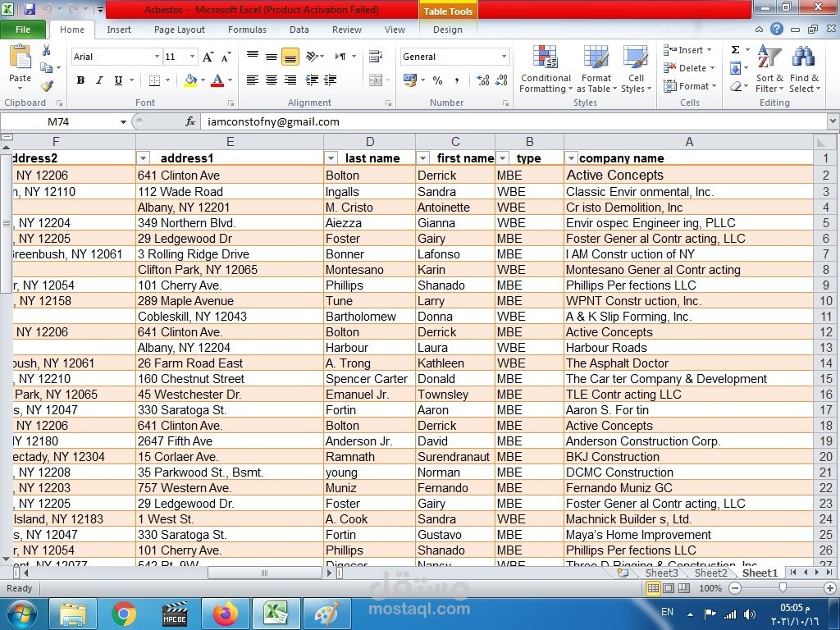Viewport: 840px width, 630px height.
Task: Click the Page Layout view icon
Action: click(669, 588)
